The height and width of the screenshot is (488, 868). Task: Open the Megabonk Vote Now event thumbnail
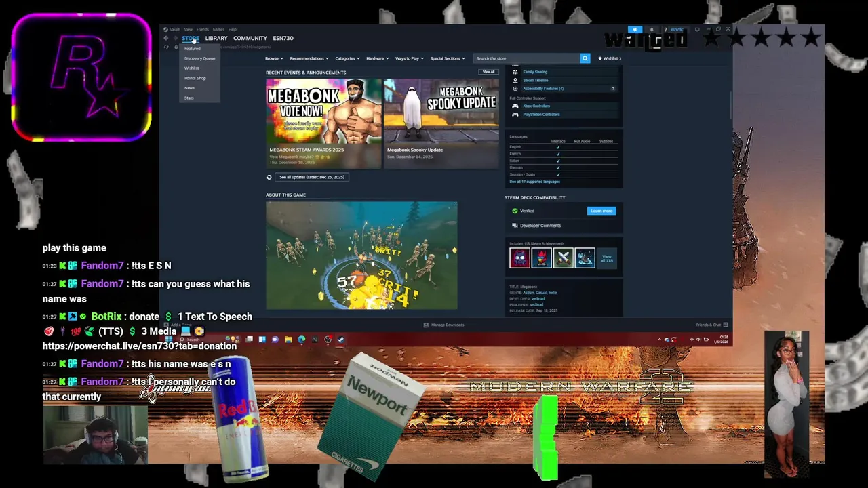pos(323,111)
